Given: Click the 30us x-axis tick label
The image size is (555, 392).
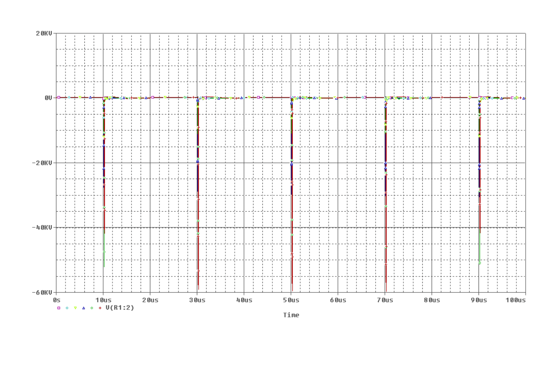Looking at the screenshot, I should 197,300.
